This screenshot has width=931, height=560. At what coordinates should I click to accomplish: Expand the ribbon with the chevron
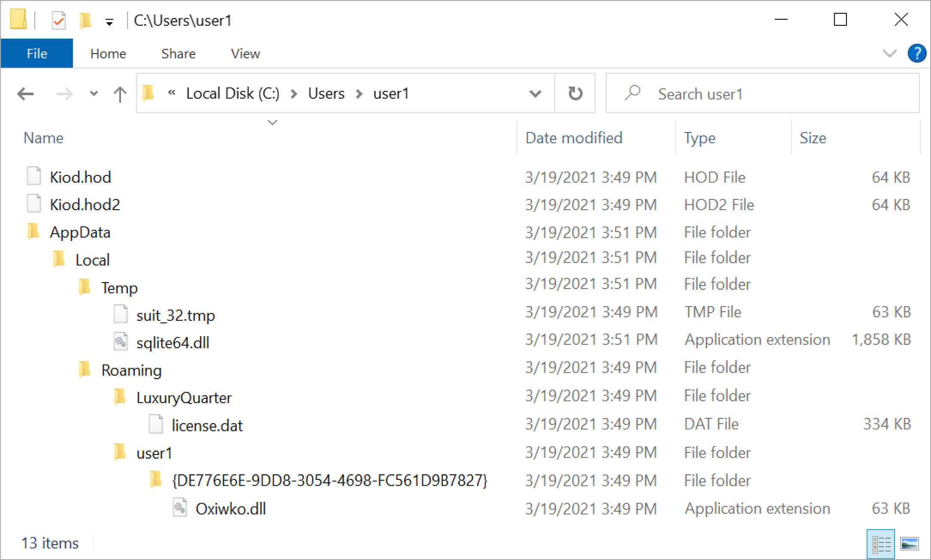(x=889, y=54)
